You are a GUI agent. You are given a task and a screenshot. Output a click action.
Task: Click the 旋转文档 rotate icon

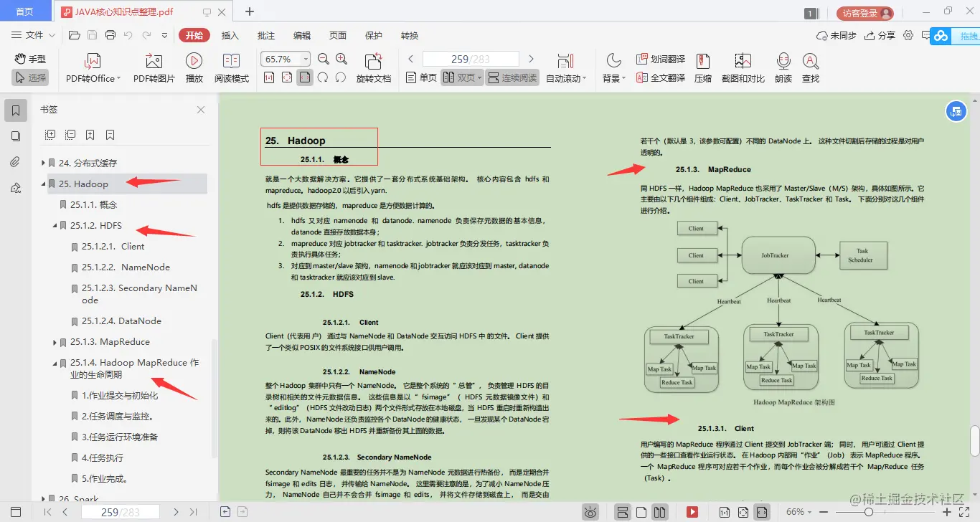373,68
